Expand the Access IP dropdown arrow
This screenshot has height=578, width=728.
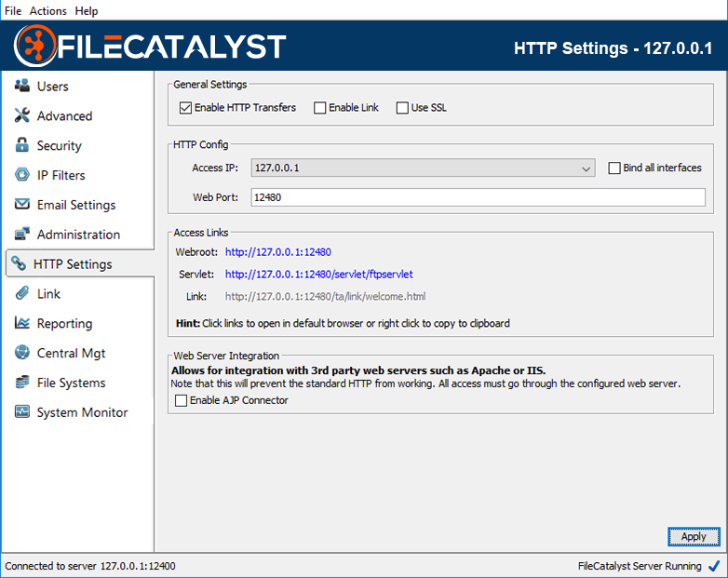coord(586,168)
